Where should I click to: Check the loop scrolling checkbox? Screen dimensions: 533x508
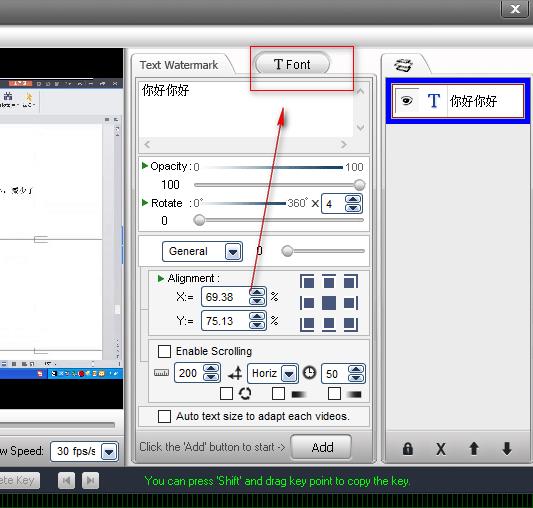tap(226, 394)
